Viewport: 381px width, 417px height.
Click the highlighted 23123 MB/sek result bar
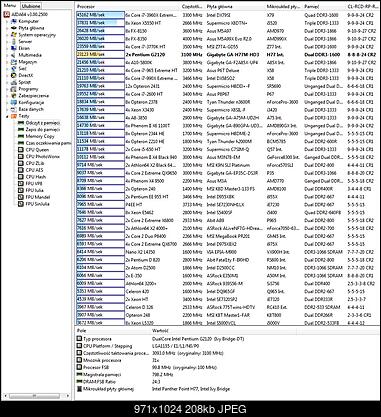(100, 54)
